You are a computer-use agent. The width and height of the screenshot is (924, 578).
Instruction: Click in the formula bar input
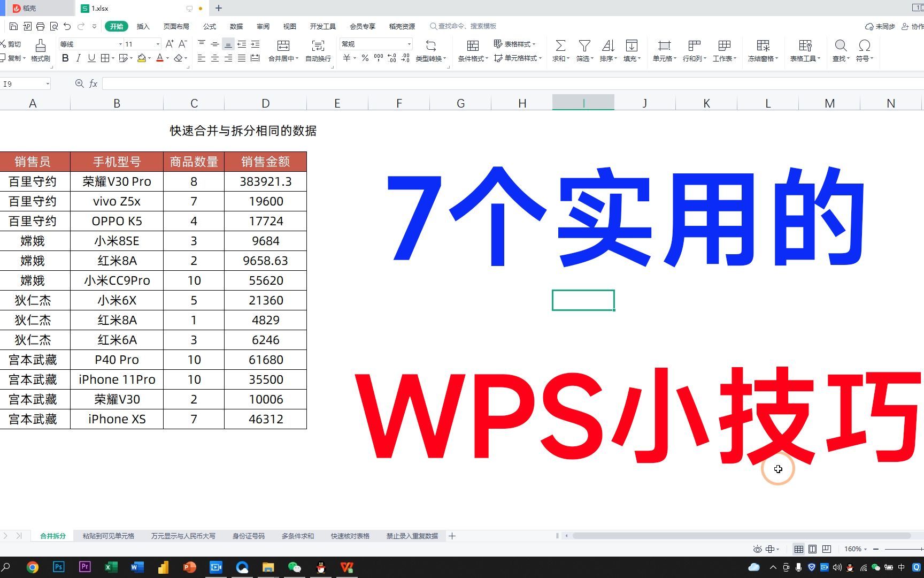click(x=513, y=83)
